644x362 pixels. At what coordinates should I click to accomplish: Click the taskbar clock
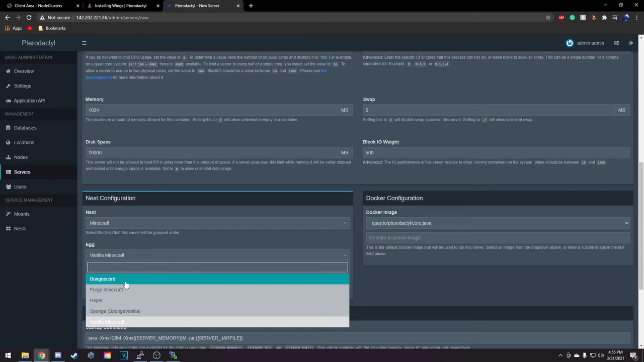click(615, 355)
